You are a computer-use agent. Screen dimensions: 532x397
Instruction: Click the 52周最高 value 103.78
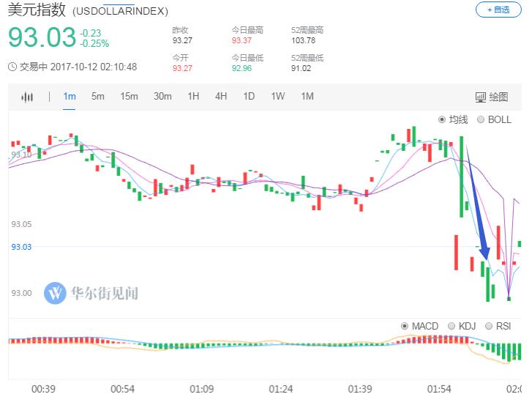[303, 40]
